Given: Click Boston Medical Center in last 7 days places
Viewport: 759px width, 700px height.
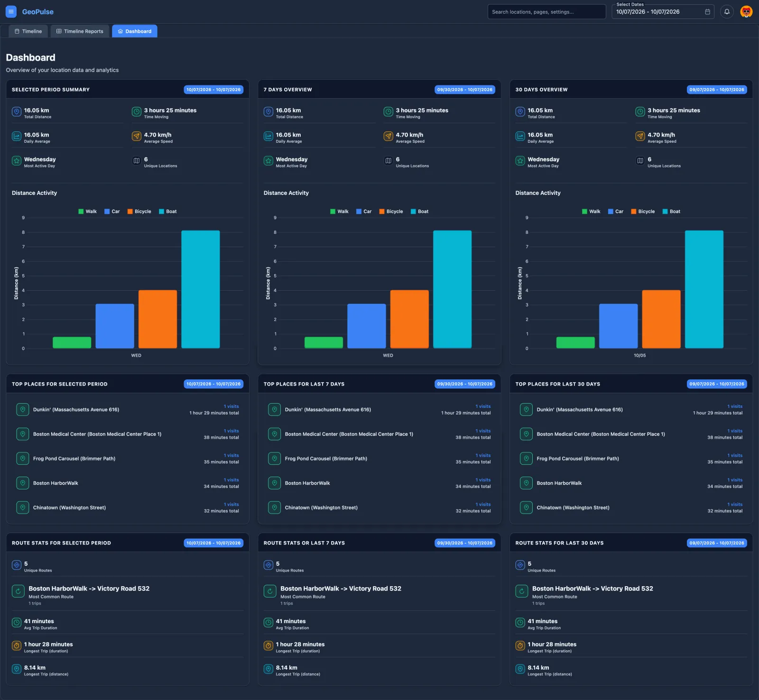Looking at the screenshot, I should tap(349, 434).
